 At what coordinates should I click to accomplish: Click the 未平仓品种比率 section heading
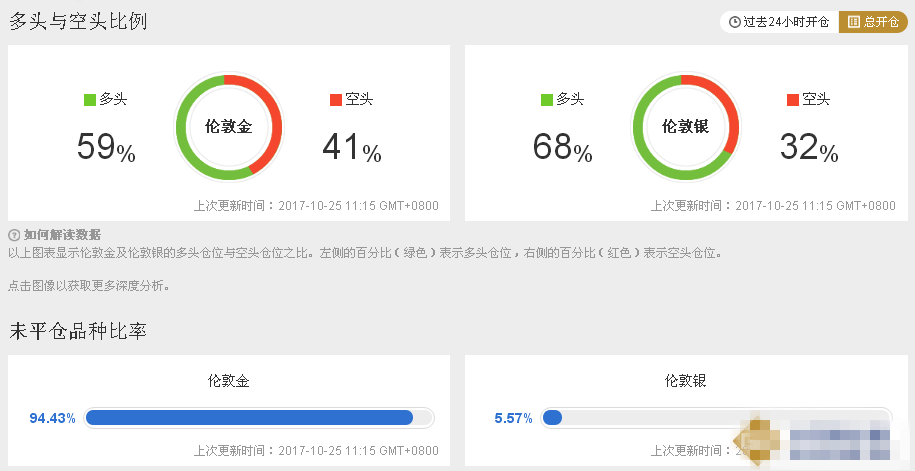coord(78,331)
